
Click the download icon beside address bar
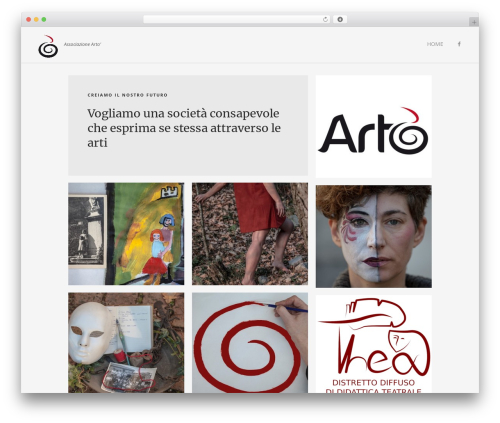click(x=340, y=19)
